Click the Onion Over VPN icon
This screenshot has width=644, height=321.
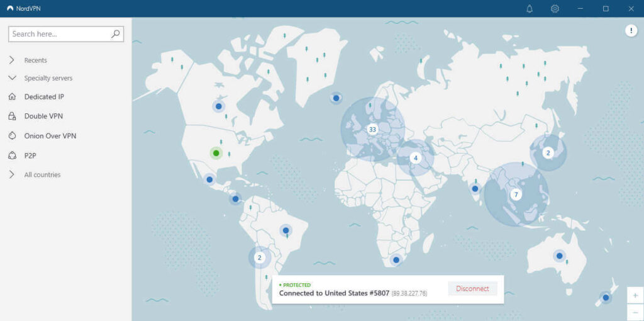coord(12,135)
